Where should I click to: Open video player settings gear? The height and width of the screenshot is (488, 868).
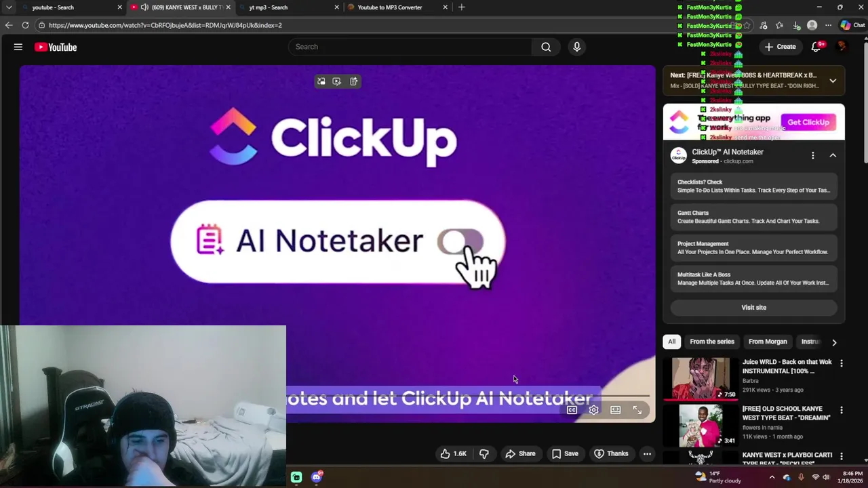tap(593, 410)
